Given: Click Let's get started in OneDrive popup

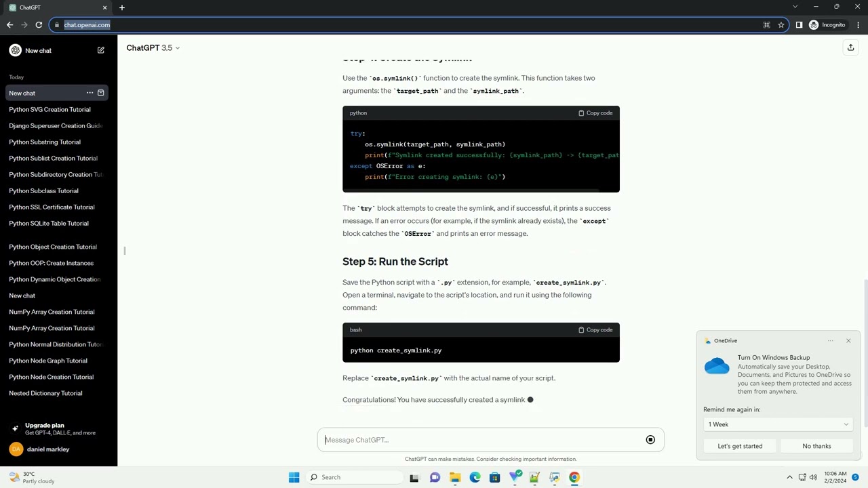Looking at the screenshot, I should tap(740, 446).
